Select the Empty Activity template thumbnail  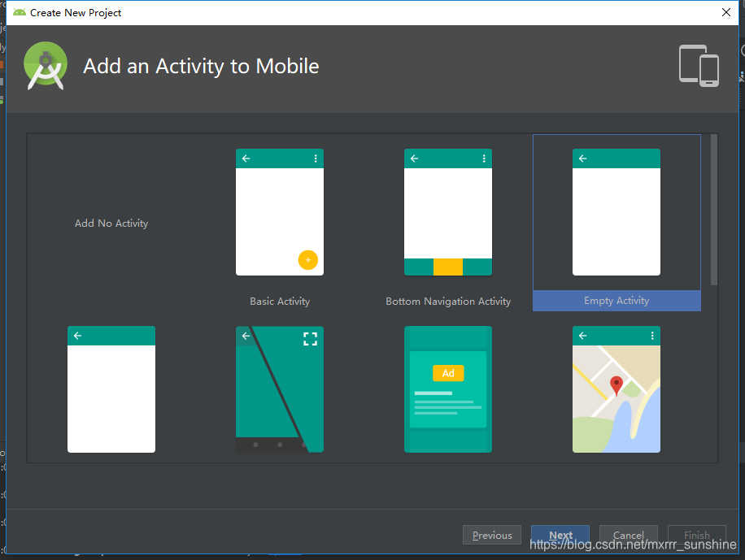[616, 212]
